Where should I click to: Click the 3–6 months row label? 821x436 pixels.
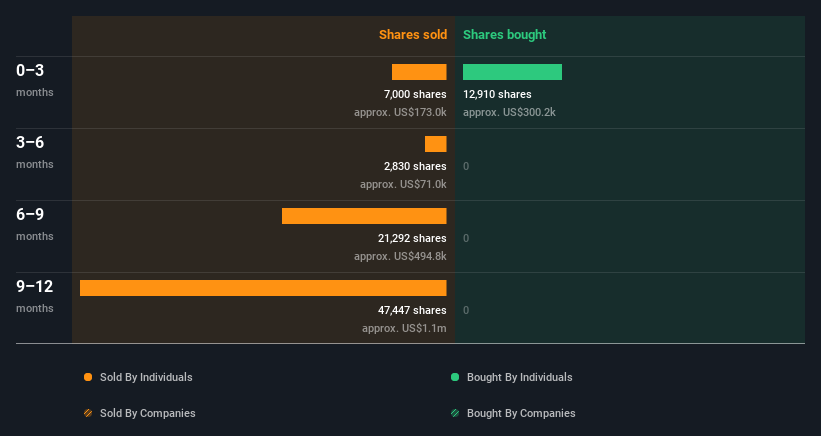(35, 152)
